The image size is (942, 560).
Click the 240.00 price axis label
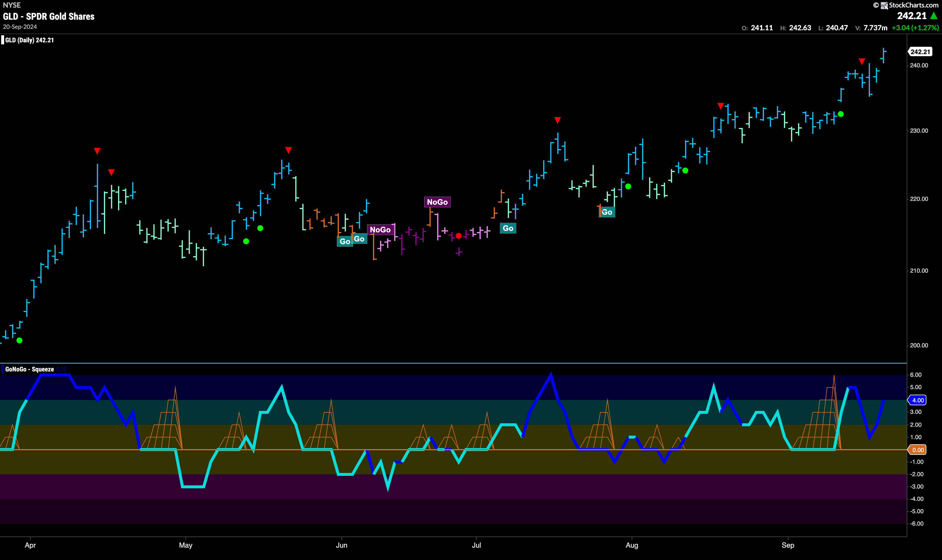919,65
